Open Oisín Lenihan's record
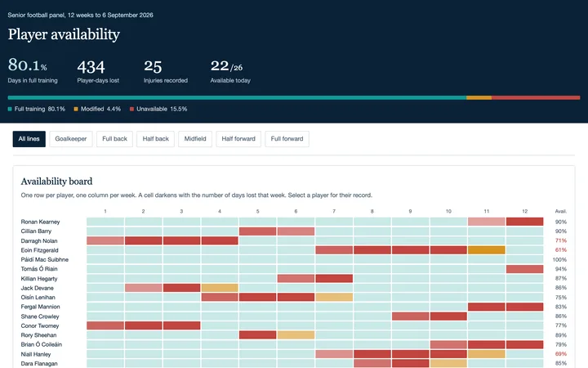Viewport: 588px width, 368px height. (38, 298)
